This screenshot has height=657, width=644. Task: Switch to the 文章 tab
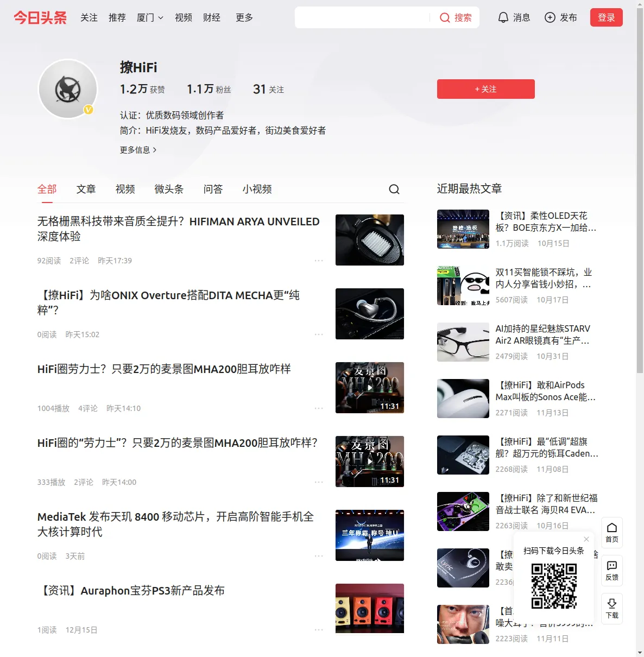(86, 189)
